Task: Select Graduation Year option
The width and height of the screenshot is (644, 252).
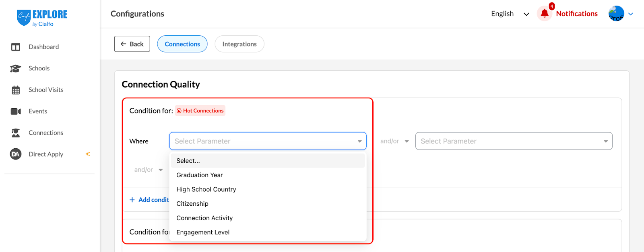Action: tap(268, 175)
